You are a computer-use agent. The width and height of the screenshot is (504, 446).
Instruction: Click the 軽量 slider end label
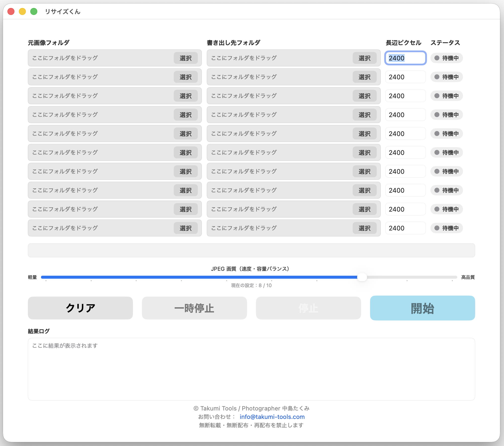pos(32,277)
